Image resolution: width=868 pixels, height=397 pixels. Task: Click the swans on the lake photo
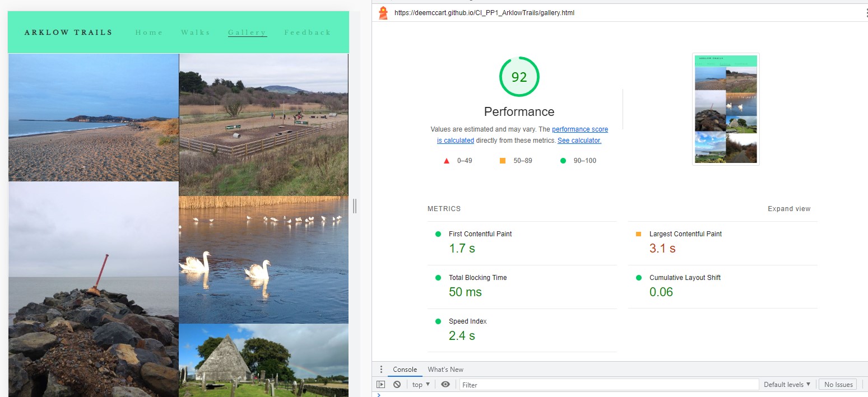263,259
